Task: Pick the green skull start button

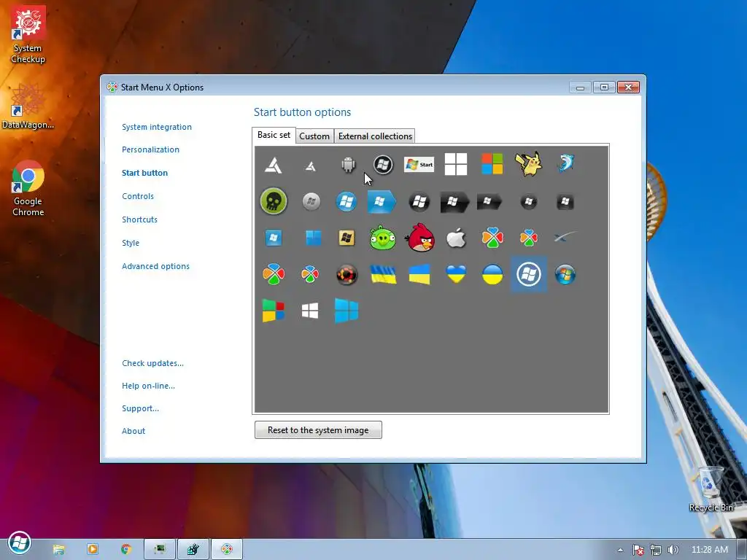Action: click(274, 201)
